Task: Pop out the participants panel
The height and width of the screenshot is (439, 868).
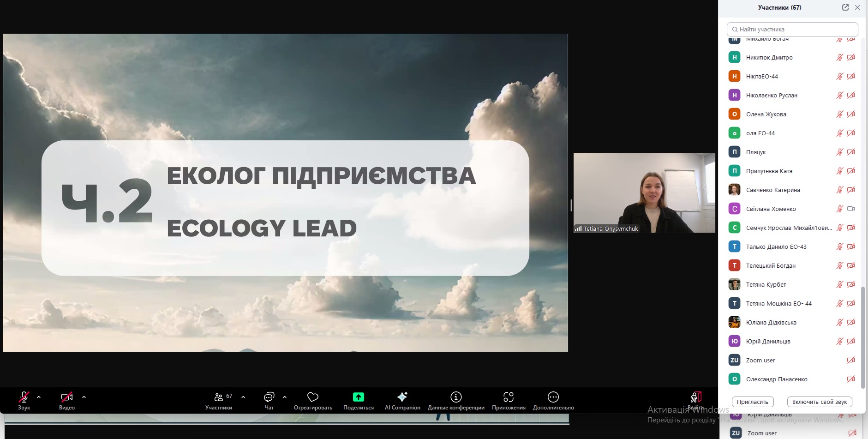Action: [x=845, y=7]
